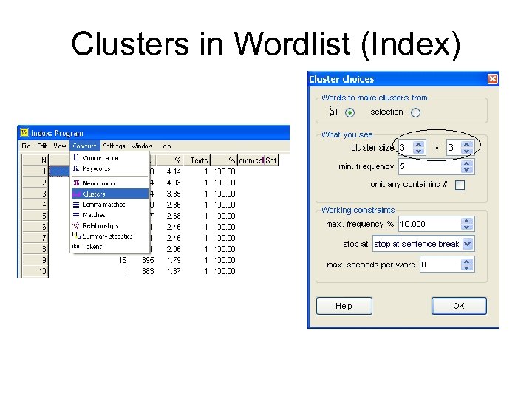Click the Summary statistics icon
This screenshot has width=532, height=399.
(76, 236)
